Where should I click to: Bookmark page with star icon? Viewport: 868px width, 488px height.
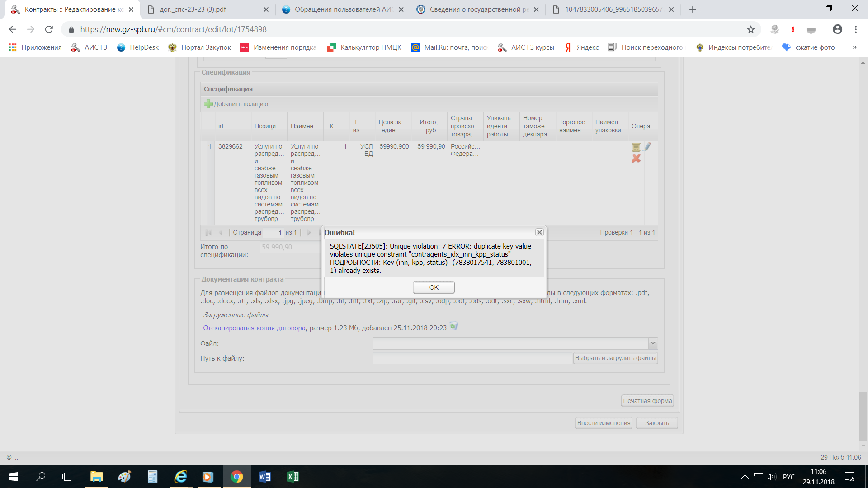751,29
